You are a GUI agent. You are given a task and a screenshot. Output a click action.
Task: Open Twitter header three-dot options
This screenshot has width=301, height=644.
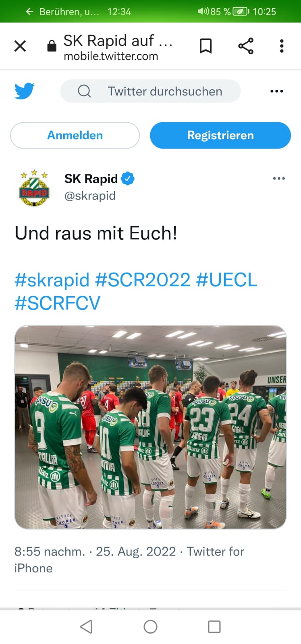click(277, 91)
